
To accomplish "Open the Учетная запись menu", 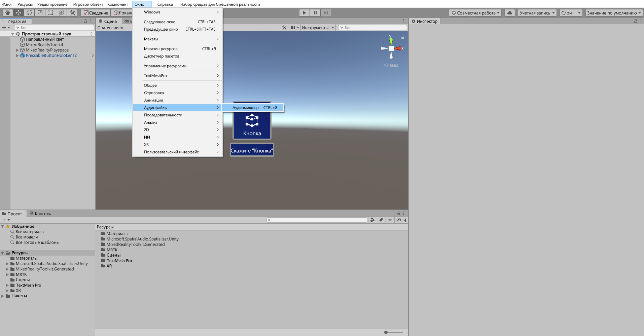I will point(537,13).
